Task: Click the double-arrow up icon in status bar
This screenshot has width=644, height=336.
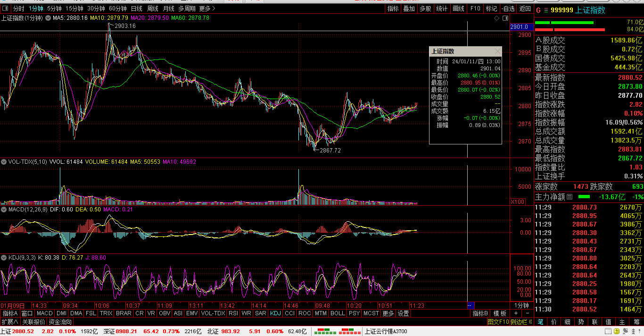Action: [x=633, y=331]
